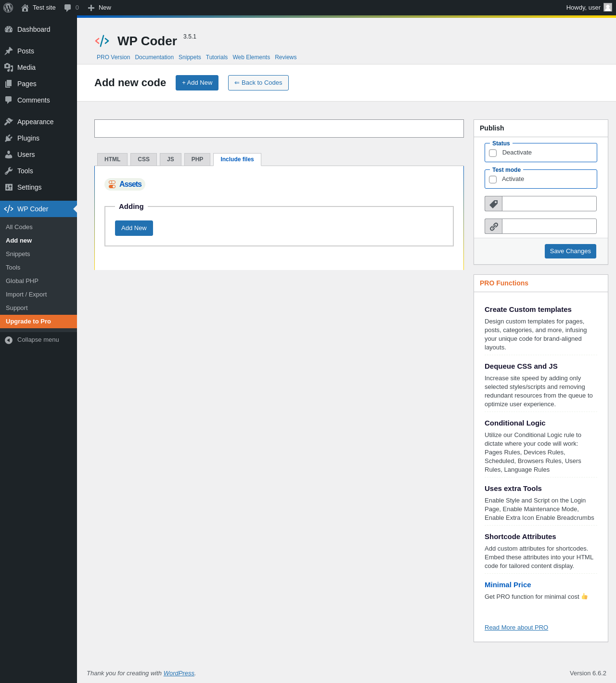This screenshot has width=616, height=683.
Task: Open All Codes submenu item
Action: [x=38, y=227]
